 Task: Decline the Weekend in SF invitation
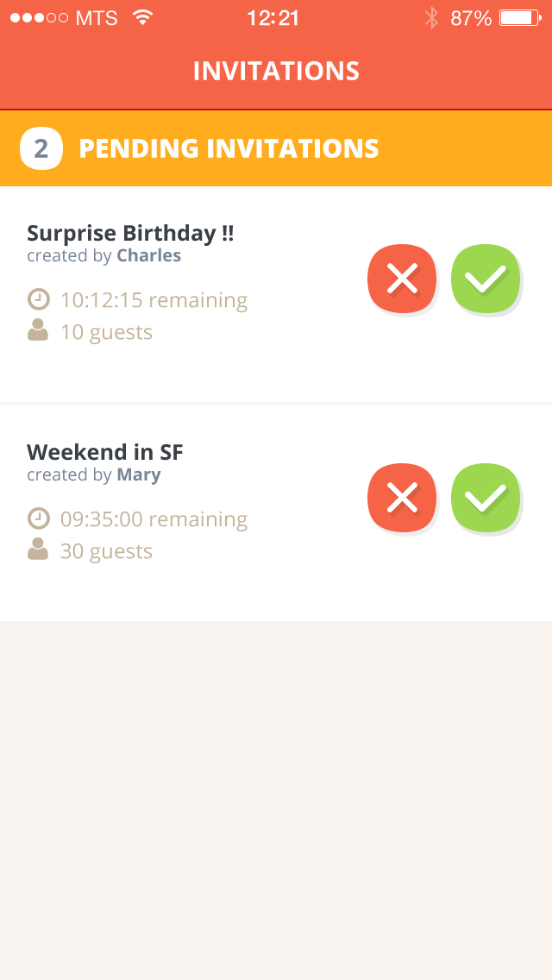pyautogui.click(x=401, y=498)
